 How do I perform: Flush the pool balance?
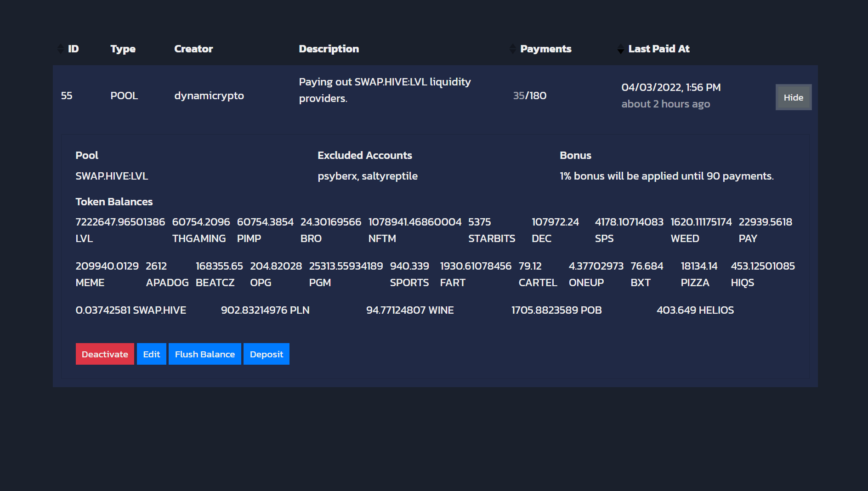click(x=204, y=354)
